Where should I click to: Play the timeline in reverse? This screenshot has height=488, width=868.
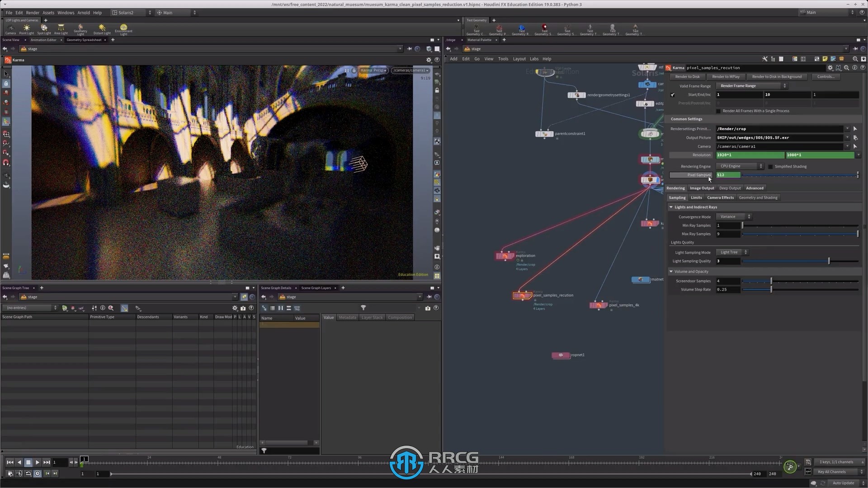19,462
